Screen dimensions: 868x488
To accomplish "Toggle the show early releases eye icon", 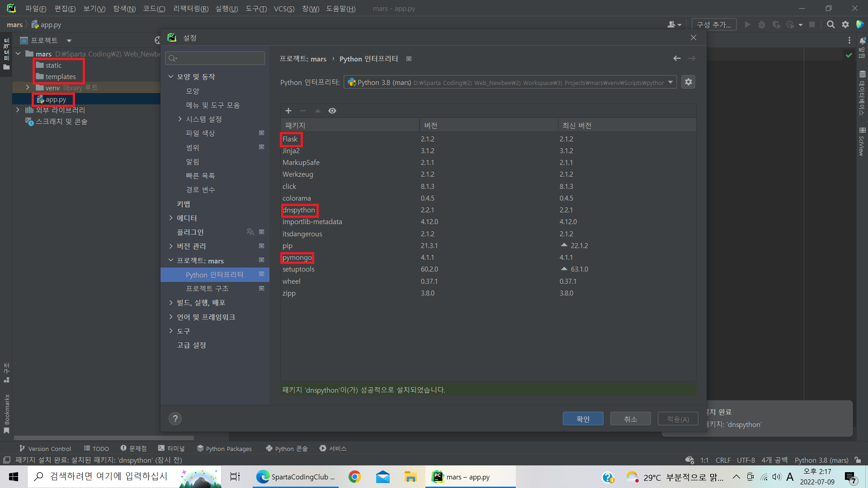I will [332, 111].
